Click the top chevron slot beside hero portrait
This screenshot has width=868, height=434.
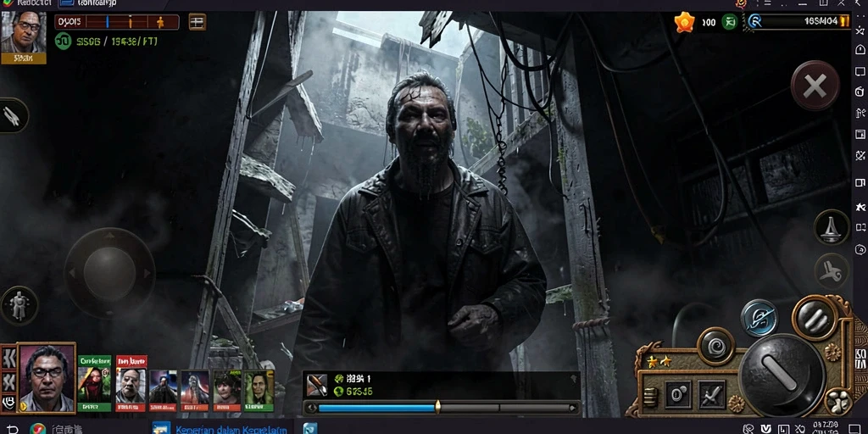pyautogui.click(x=8, y=359)
